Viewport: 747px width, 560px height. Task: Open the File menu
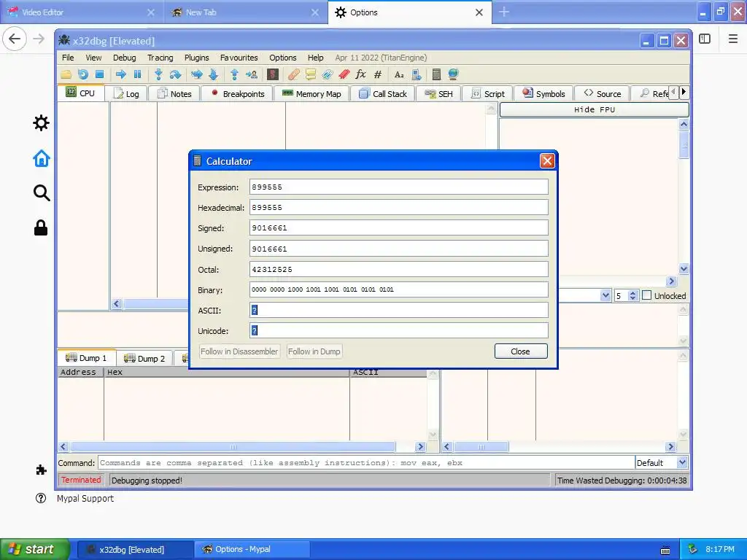click(x=68, y=58)
